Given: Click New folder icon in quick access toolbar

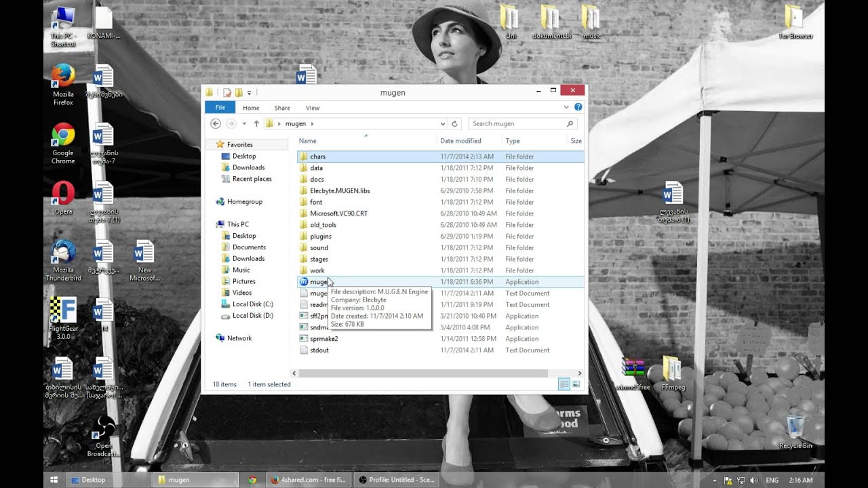Looking at the screenshot, I should point(239,92).
